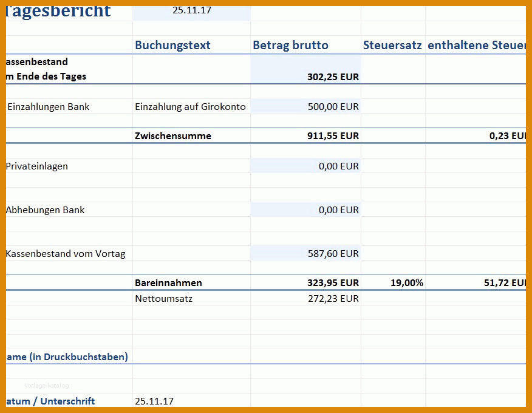Select the 'Einzahlung auf Girokonto' booking text
This screenshot has height=413, width=532.
190,106
